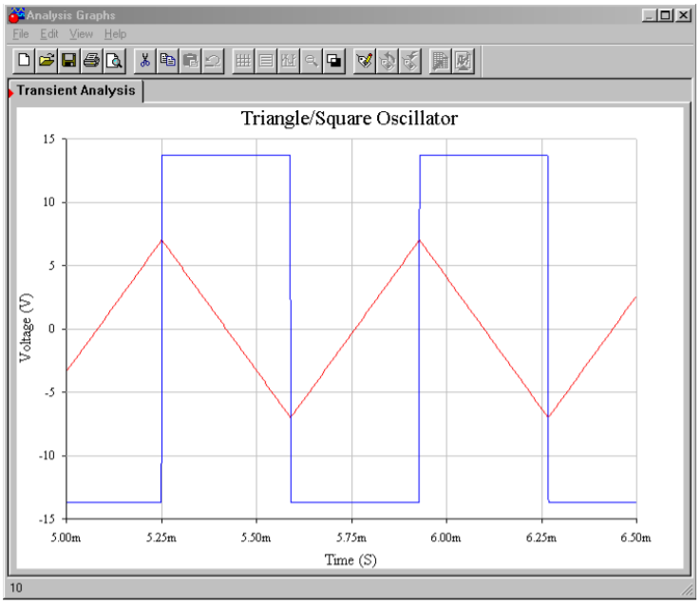Expand the View menu
The height and width of the screenshot is (604, 700).
81,34
